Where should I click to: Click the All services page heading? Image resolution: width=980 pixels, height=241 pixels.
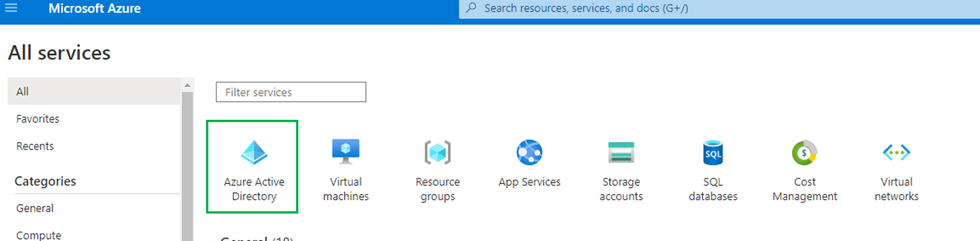(59, 53)
